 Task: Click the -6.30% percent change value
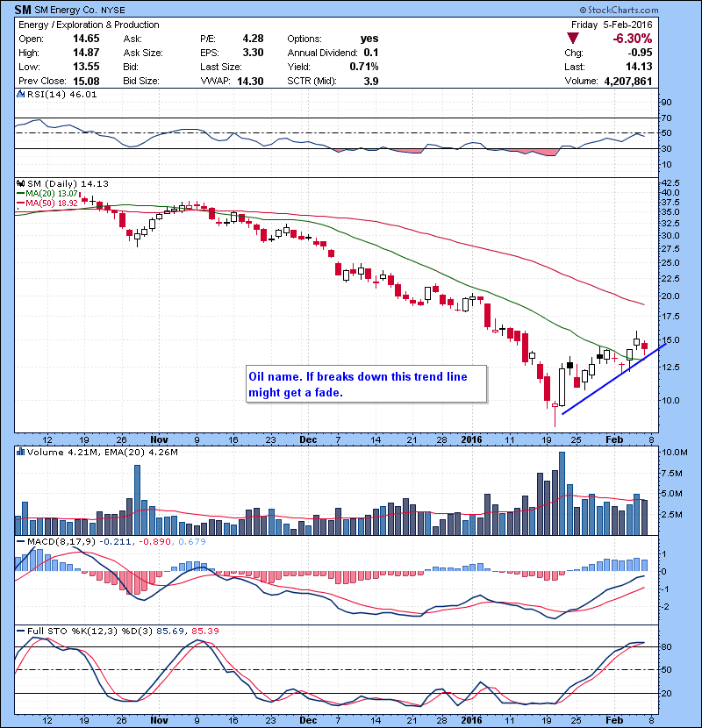tap(633, 38)
